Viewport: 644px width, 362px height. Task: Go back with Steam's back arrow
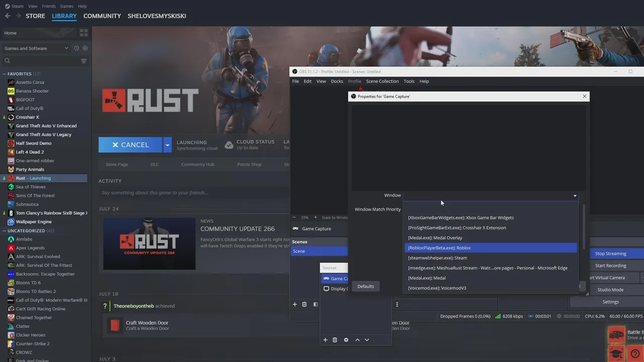click(8, 16)
